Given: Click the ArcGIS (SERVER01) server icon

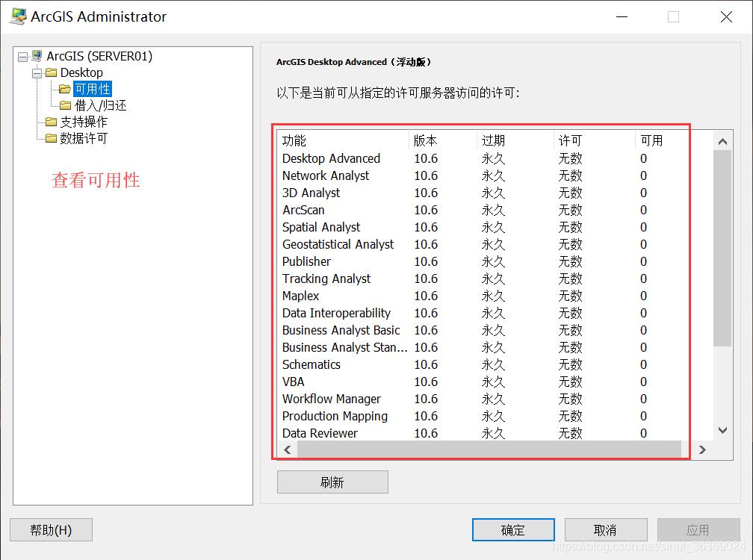Looking at the screenshot, I should (x=35, y=55).
